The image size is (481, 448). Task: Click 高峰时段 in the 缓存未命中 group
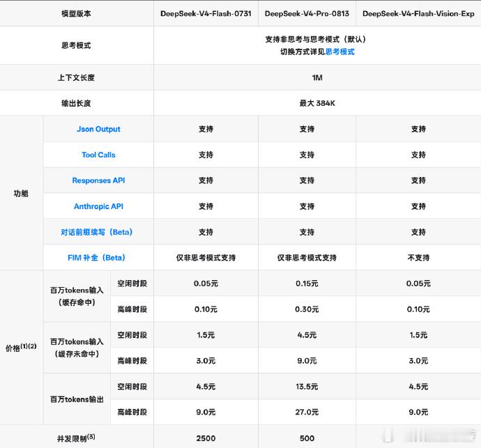coord(132,361)
